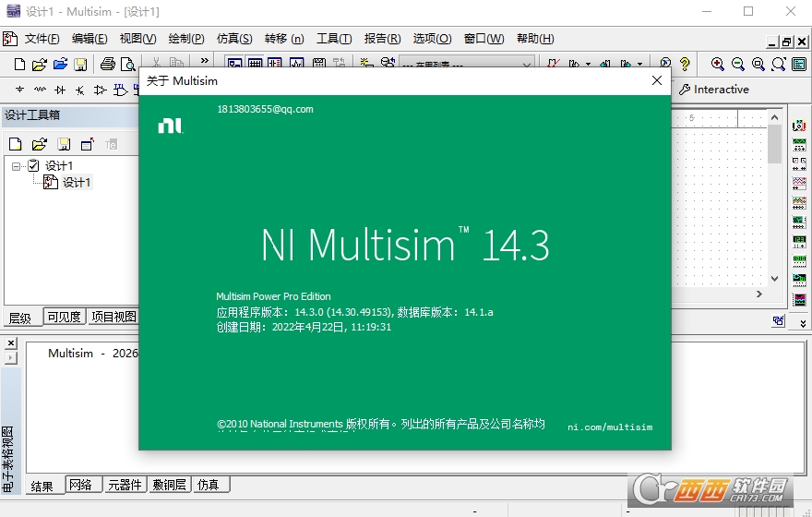Viewport: 812px width, 517px height.
Task: Open the Interactive simulation settings
Action: [x=714, y=90]
